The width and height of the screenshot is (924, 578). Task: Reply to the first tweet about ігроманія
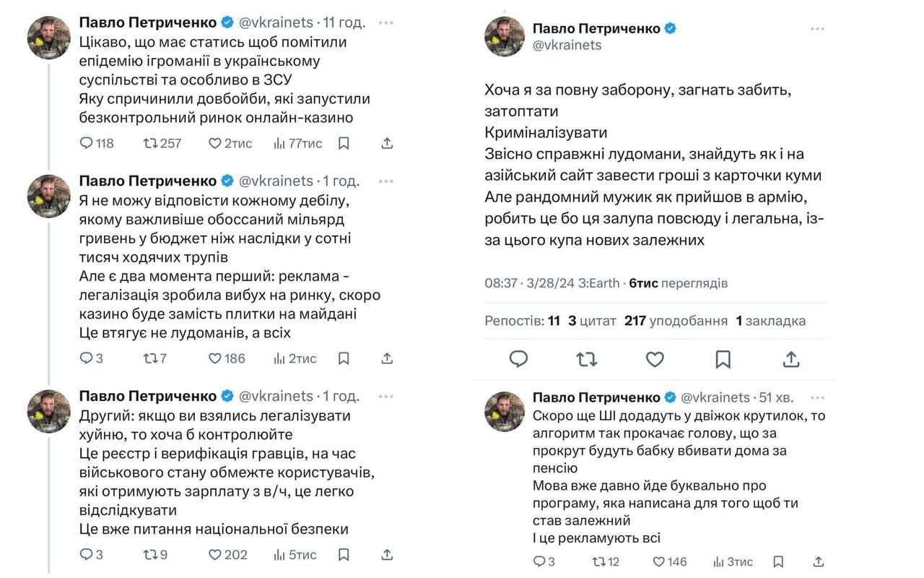click(x=84, y=143)
